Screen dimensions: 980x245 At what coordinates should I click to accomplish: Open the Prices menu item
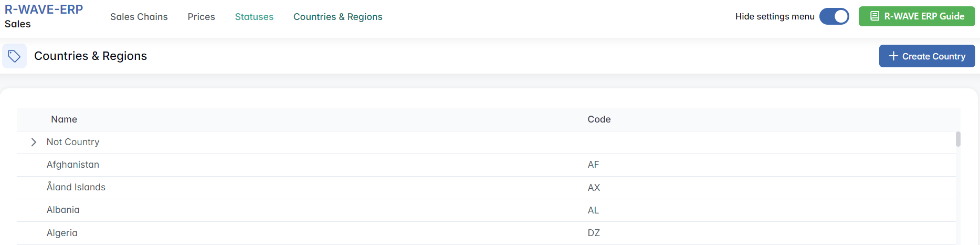tap(201, 17)
